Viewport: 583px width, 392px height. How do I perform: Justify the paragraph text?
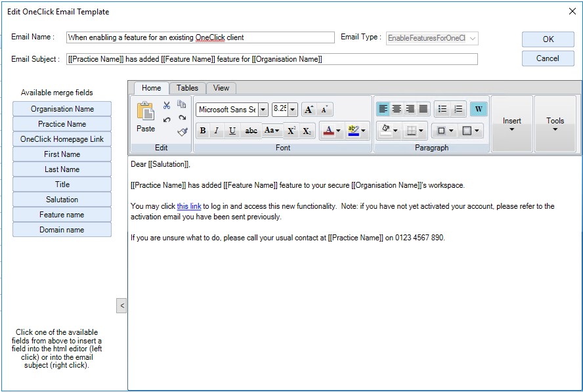pyautogui.click(x=423, y=109)
